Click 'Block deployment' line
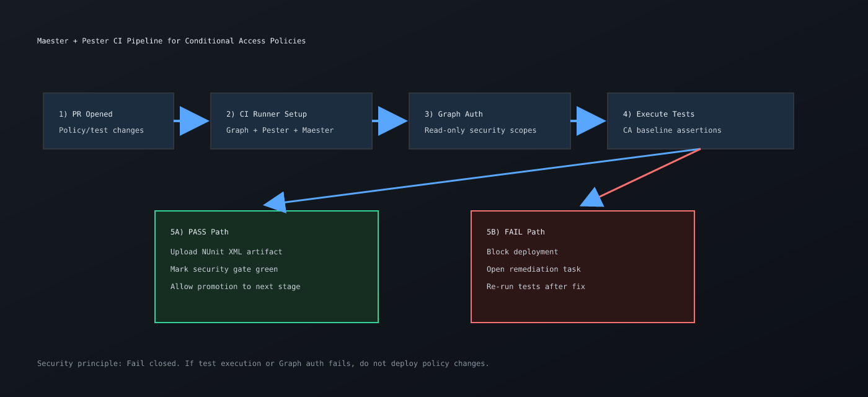Screen dimensions: 868x397 coord(522,252)
